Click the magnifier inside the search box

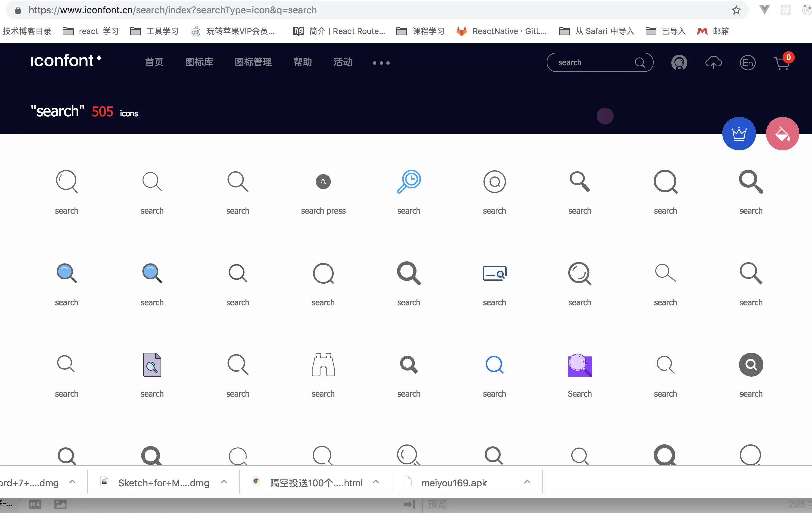639,63
